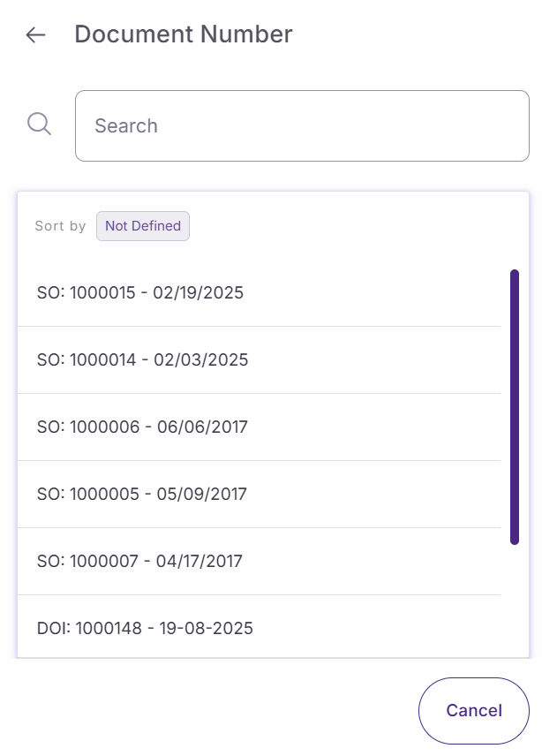
Task: Click the purple vertical scrollbar thumb
Action: [515, 407]
